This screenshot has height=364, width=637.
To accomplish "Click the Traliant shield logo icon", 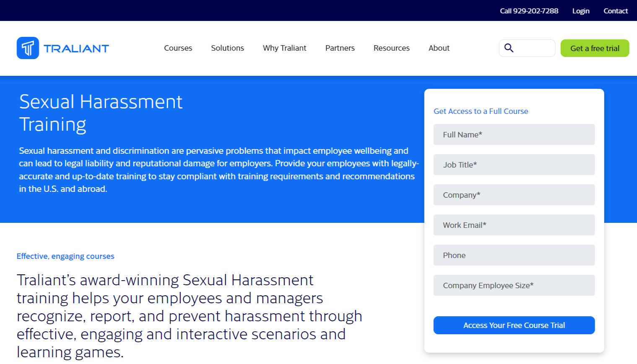I will coord(28,48).
